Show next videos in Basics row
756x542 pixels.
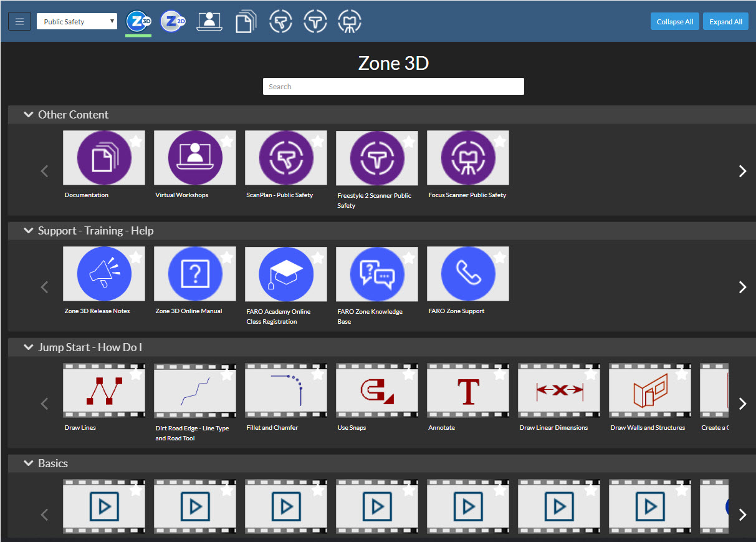(742, 515)
